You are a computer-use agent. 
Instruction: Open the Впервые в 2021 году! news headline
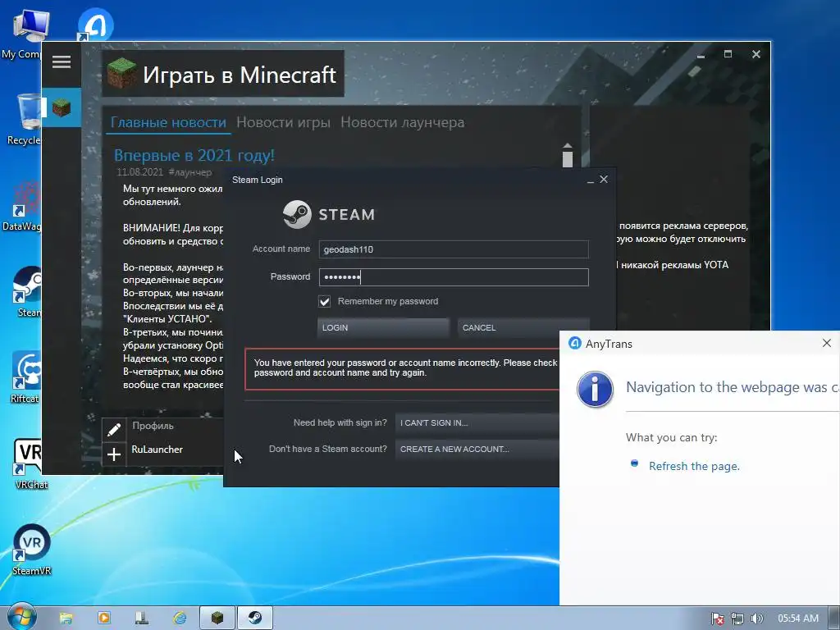pyautogui.click(x=194, y=155)
